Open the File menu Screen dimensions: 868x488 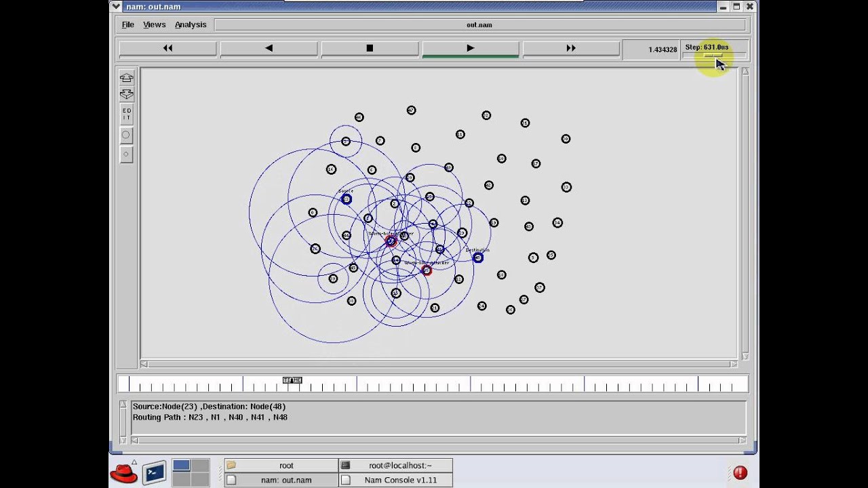[127, 24]
